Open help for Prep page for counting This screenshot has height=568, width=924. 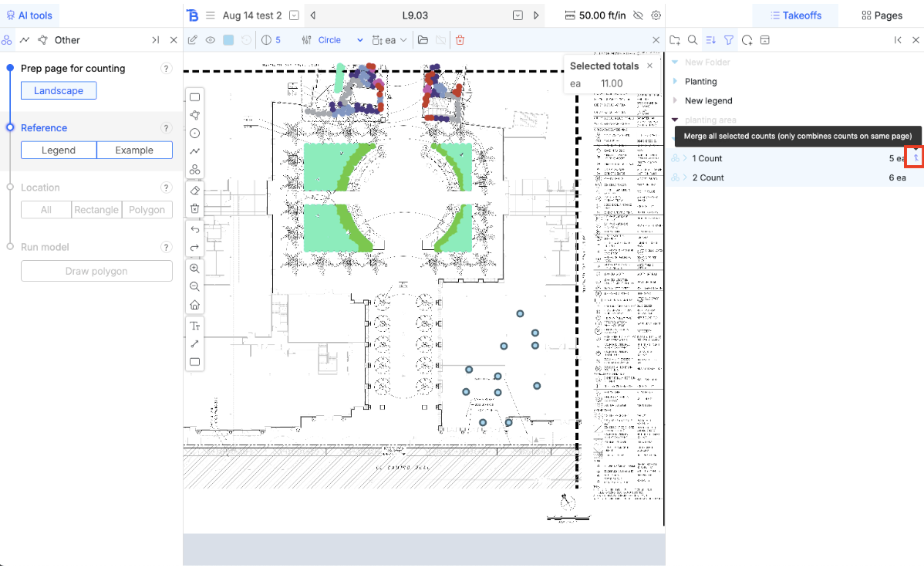[x=166, y=69]
